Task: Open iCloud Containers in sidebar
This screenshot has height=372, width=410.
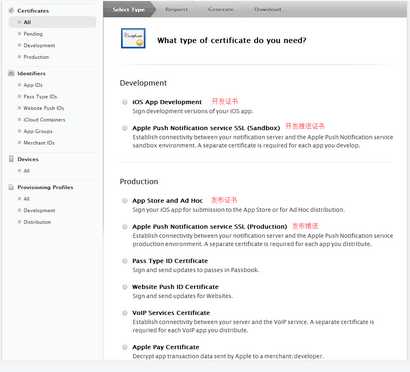Action: (x=44, y=120)
